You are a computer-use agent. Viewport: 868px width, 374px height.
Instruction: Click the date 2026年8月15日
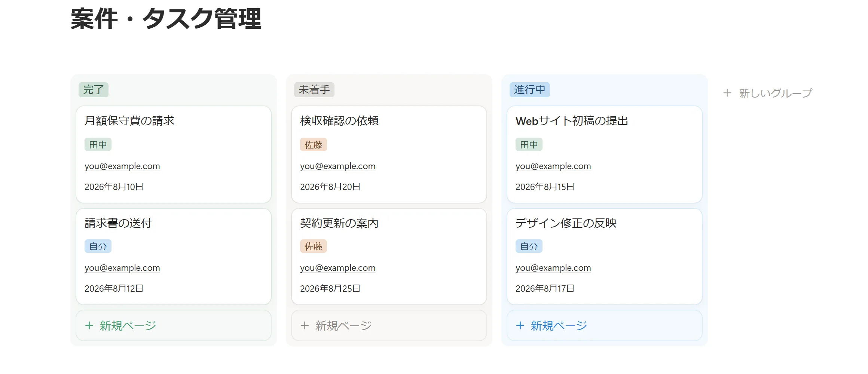[x=545, y=187]
